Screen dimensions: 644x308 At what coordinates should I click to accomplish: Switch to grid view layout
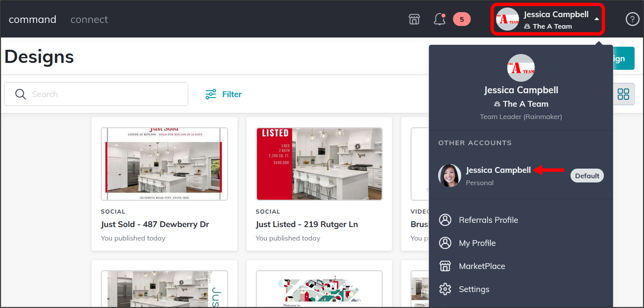pos(624,94)
